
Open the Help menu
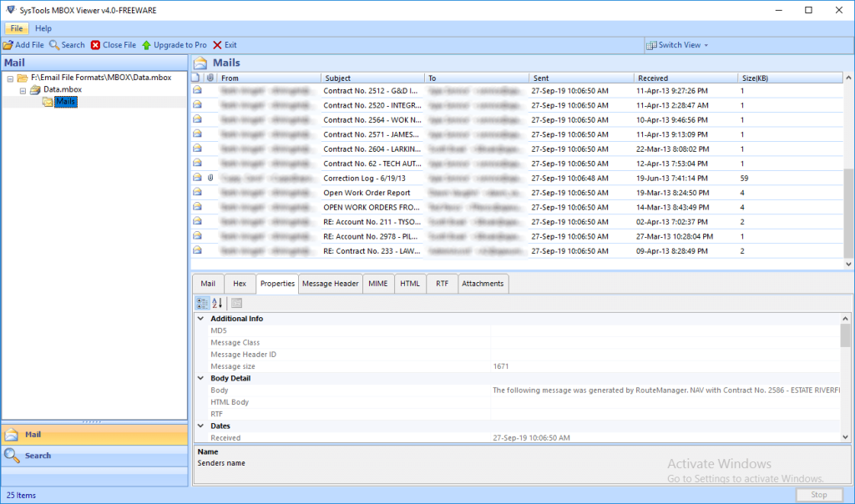coord(43,28)
